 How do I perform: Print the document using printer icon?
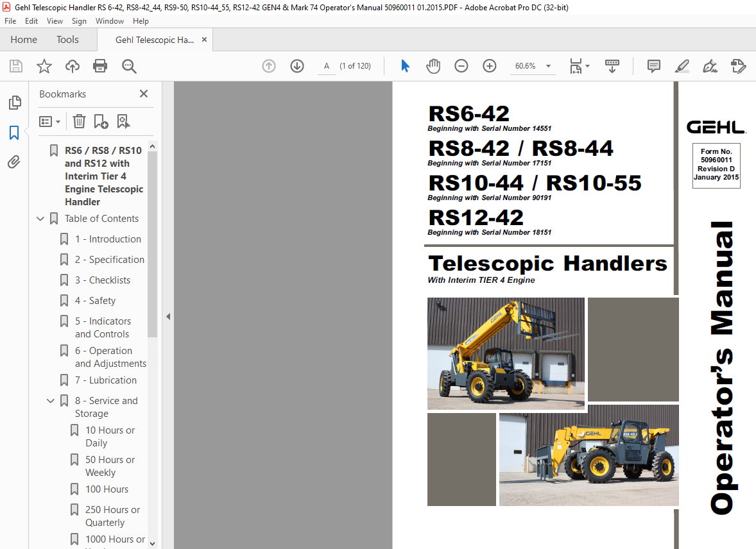100,66
